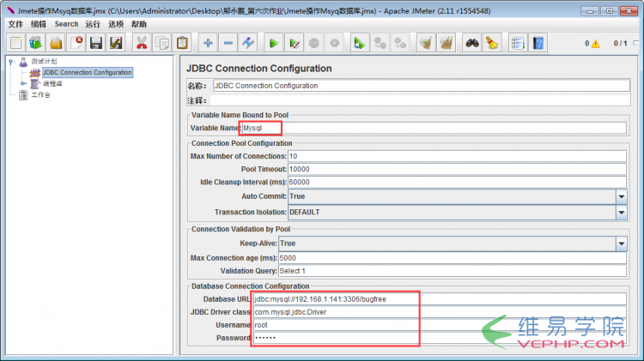Click the Close test plan icon

pyautogui.click(x=76, y=43)
